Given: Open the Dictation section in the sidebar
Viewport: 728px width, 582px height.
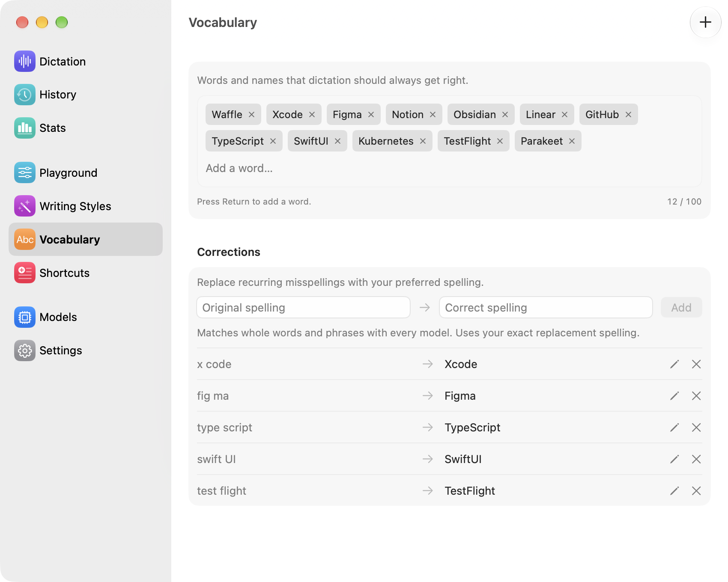Looking at the screenshot, I should point(86,61).
